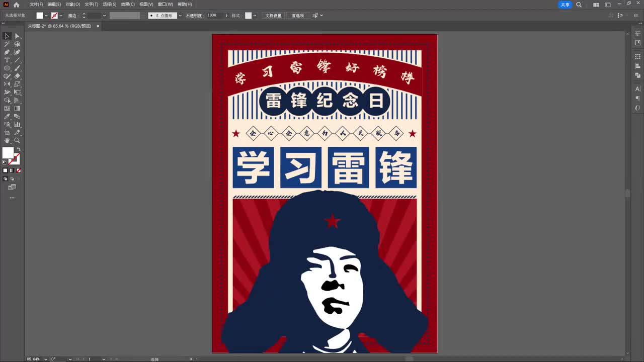Open the graphic style (样式) dropdown
Image resolution: width=644 pixels, height=362 pixels.
(x=255, y=16)
